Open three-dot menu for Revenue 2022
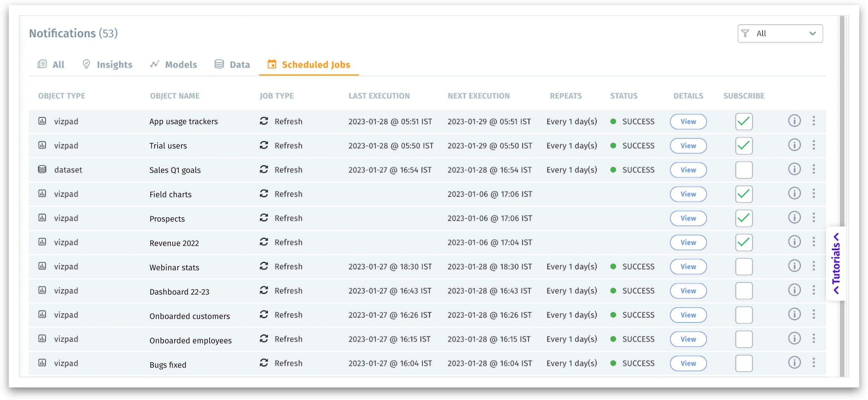Screen dimensions: 868x400 point(814,242)
